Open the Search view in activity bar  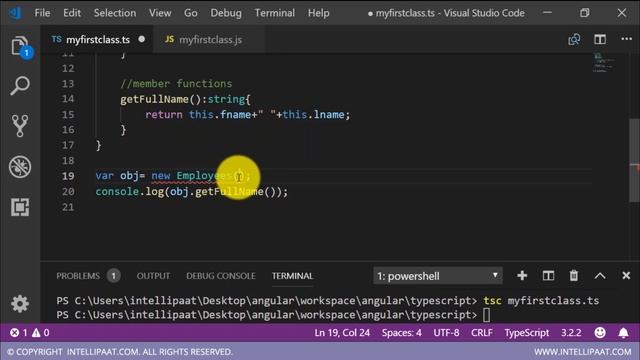20,86
